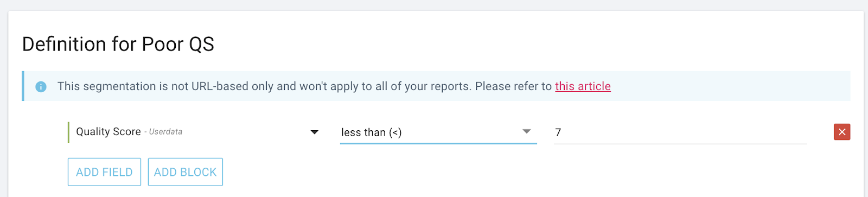Click the 'Userdata' label next to Quality Score
The image size is (868, 197).
tap(165, 132)
